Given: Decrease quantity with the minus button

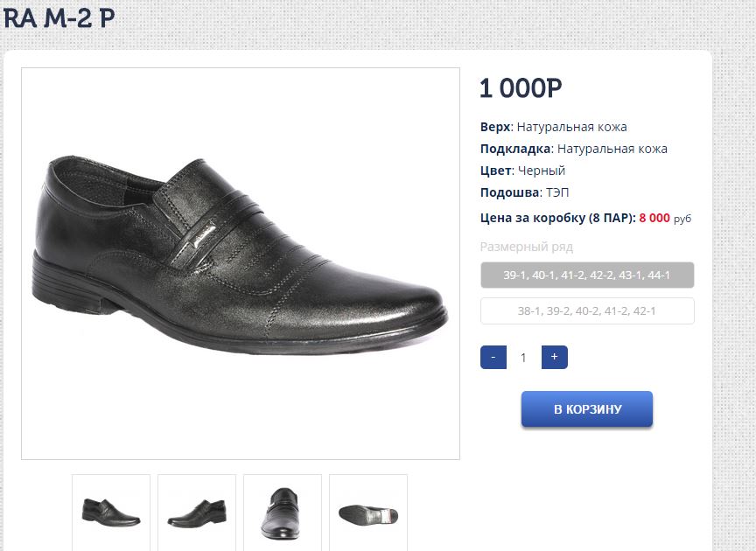Looking at the screenshot, I should coord(493,357).
